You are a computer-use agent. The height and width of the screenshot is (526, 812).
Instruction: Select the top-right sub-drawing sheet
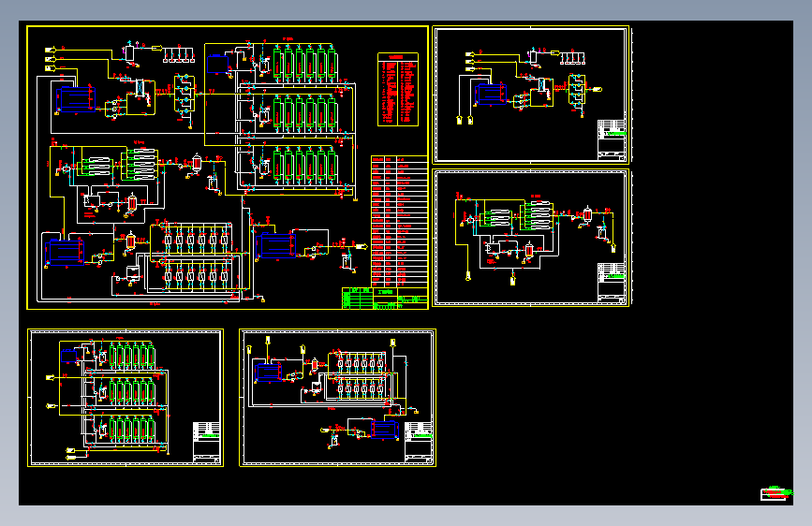pos(531,95)
